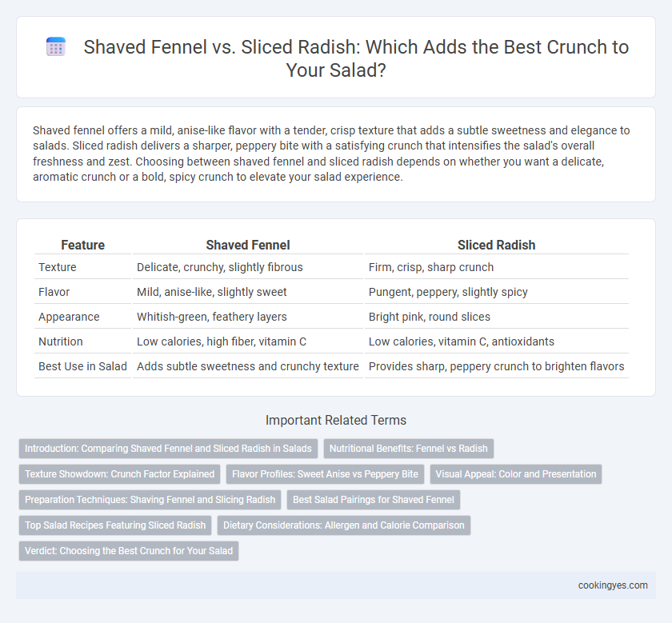The image size is (672, 623).
Task: Click the article title heading
Action: (x=356, y=58)
